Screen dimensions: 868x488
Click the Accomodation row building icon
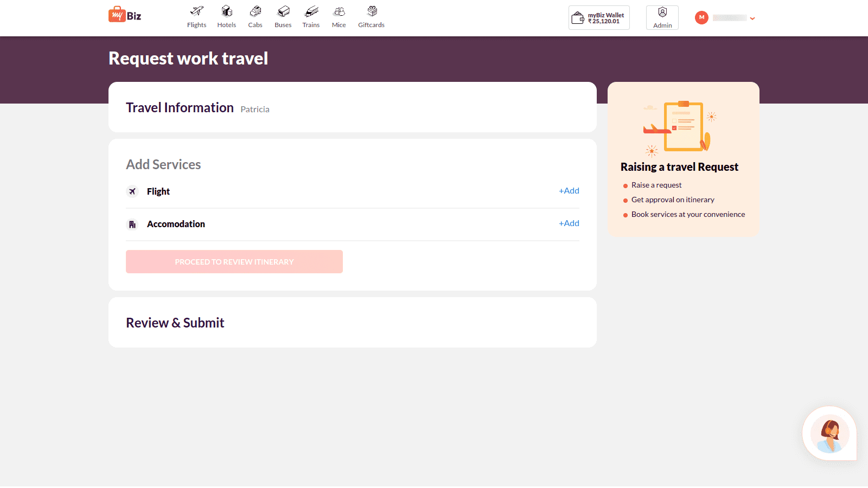132,224
